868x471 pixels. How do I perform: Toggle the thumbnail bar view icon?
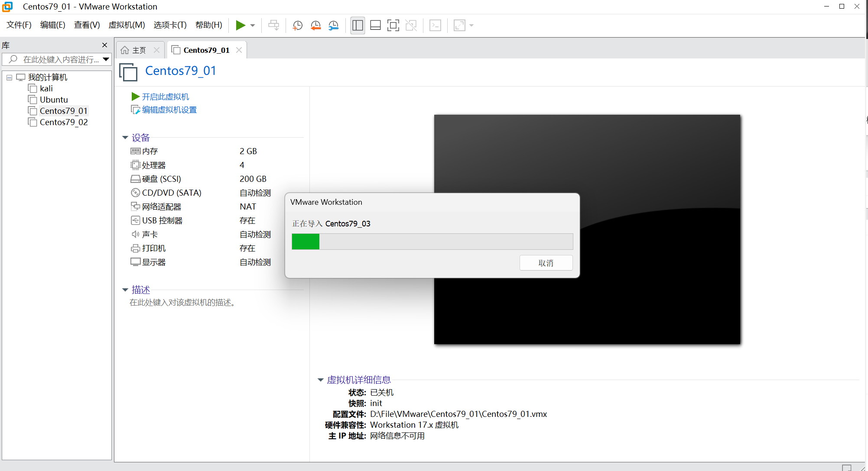pos(375,25)
